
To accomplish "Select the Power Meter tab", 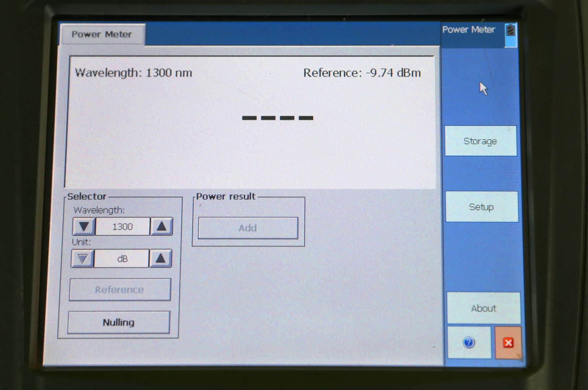I will 102,35.
